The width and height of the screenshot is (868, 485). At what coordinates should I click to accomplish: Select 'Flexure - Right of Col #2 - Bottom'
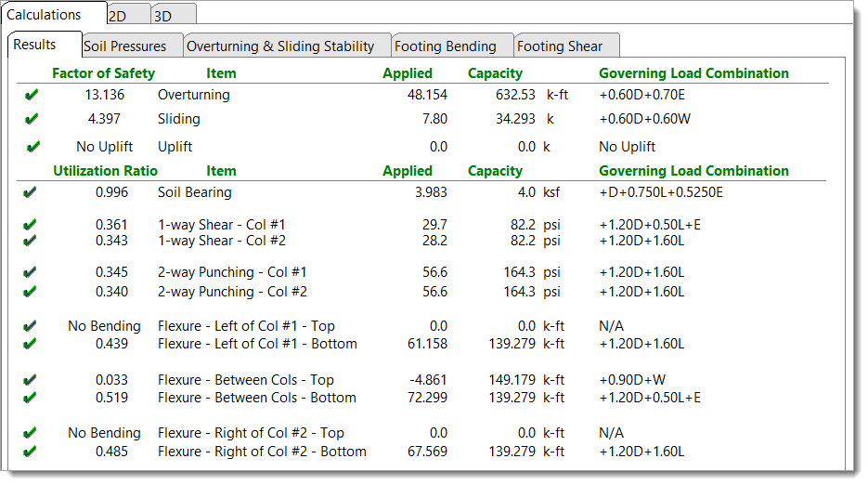click(262, 452)
